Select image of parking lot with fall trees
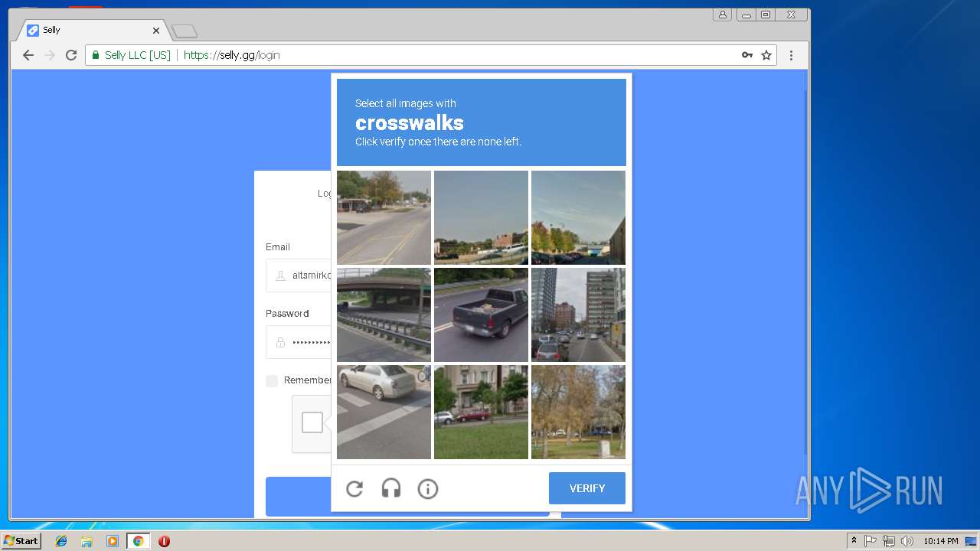Screen dimensions: 980x551 point(578,217)
